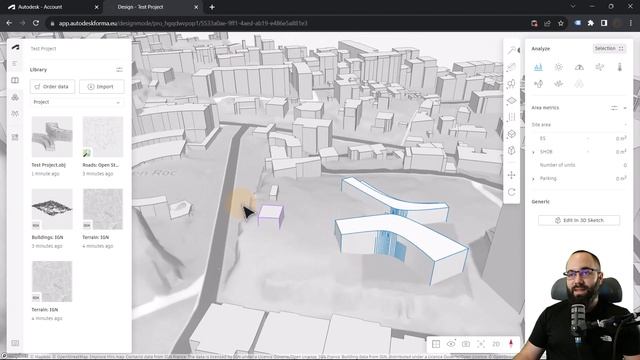Select the Test Project.obj thumbnail

[x=52, y=137]
